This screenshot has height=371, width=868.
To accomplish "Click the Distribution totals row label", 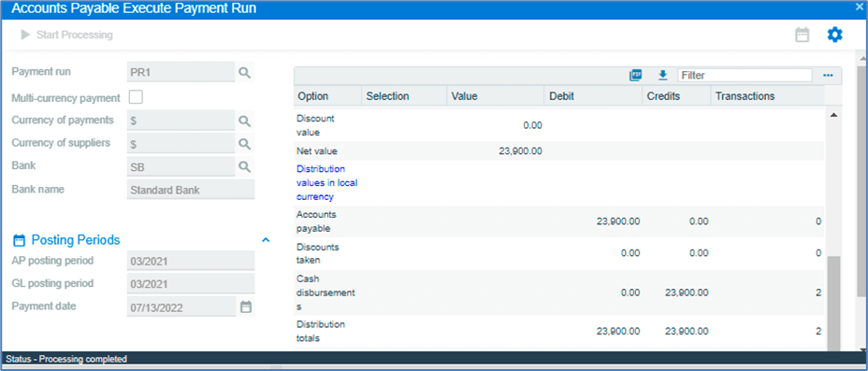I will (321, 331).
